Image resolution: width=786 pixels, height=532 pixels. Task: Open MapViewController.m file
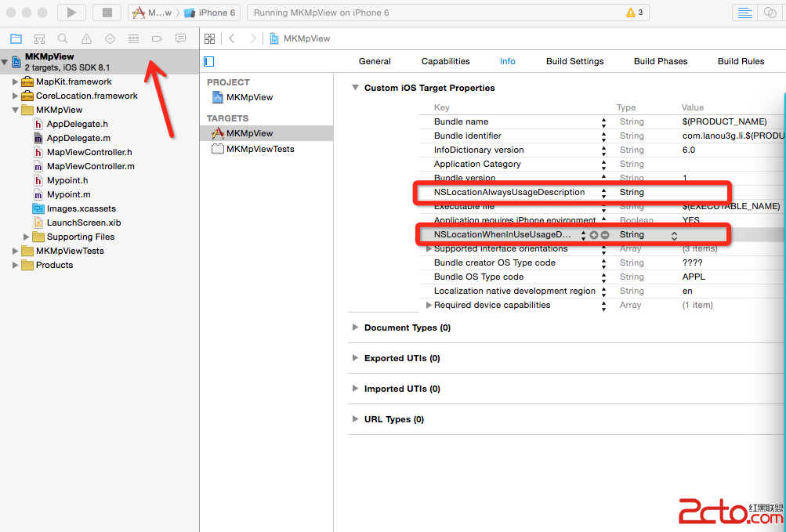(90, 166)
